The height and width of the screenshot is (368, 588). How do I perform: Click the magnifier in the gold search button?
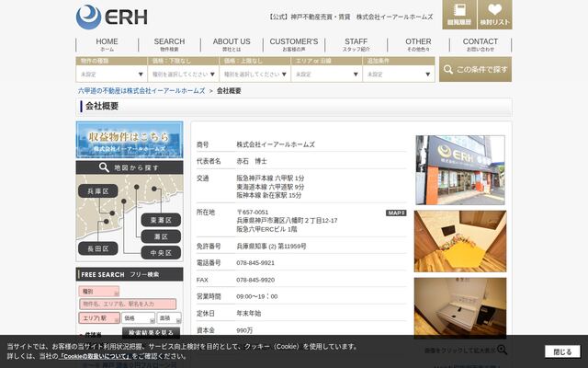[447, 69]
